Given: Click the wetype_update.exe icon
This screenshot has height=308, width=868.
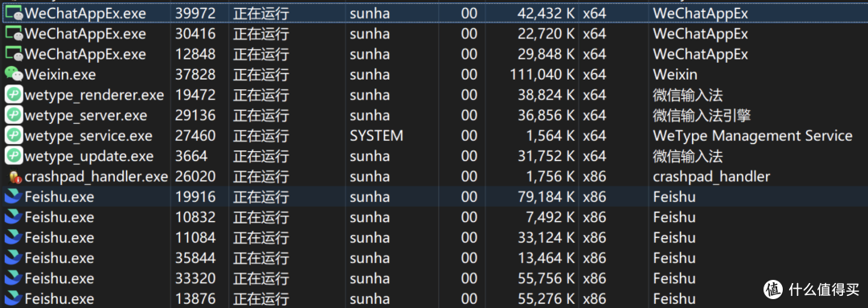Looking at the screenshot, I should (x=14, y=156).
